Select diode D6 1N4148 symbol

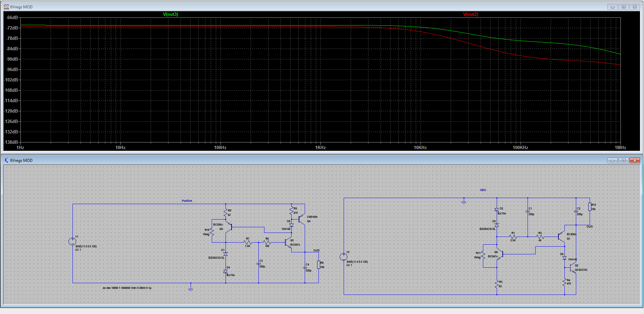564,258
